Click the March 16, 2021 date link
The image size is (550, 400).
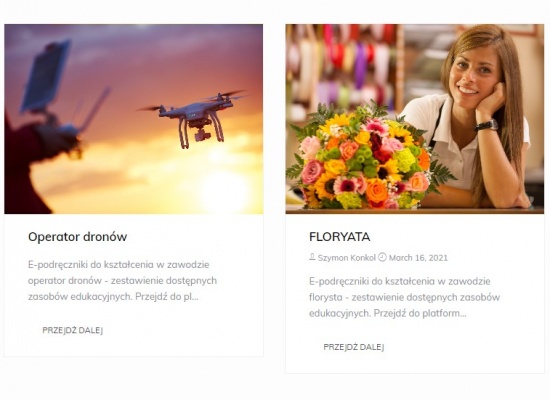click(418, 258)
